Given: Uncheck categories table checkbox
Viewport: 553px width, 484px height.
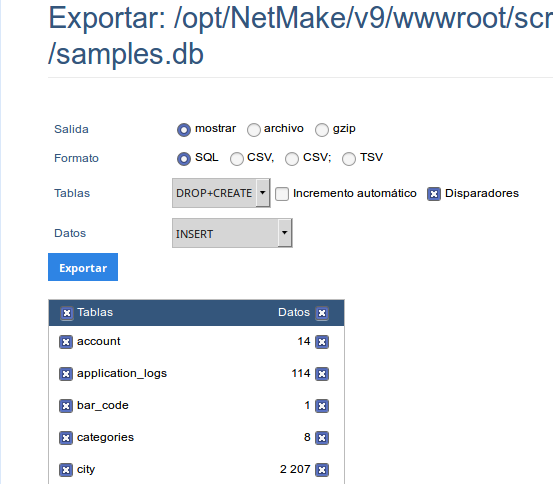Looking at the screenshot, I should click(66, 438).
